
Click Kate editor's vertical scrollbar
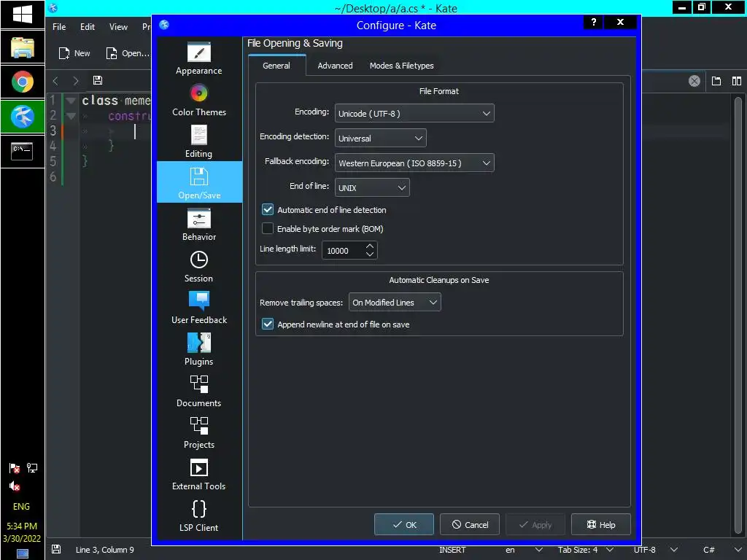coord(738,314)
